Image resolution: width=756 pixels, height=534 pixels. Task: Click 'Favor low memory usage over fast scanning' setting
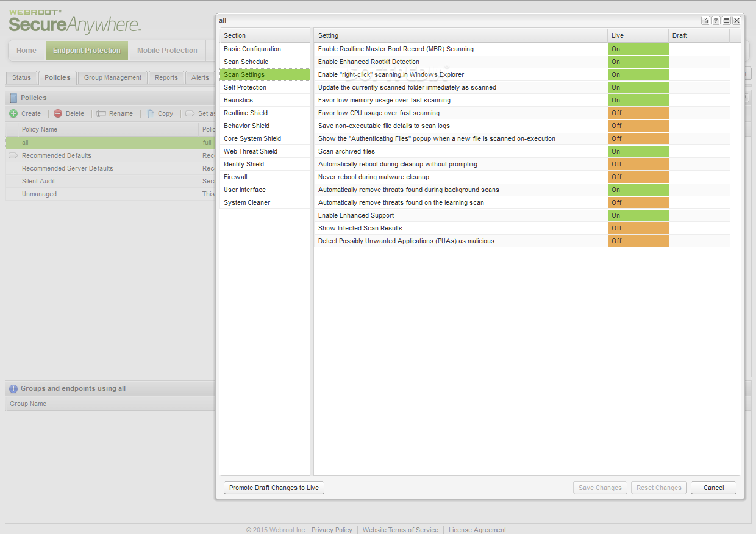[x=384, y=100]
